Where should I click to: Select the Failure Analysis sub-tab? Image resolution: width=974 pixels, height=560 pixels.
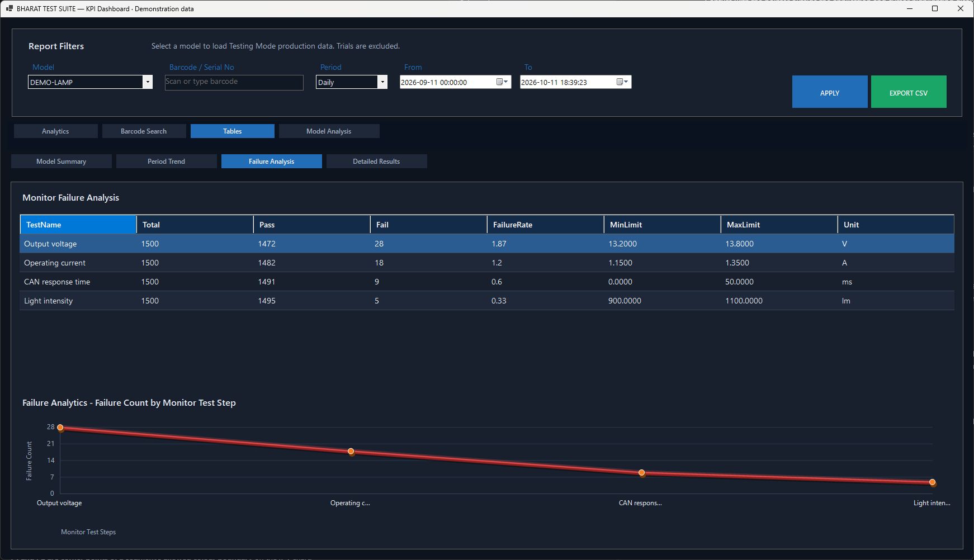point(272,162)
